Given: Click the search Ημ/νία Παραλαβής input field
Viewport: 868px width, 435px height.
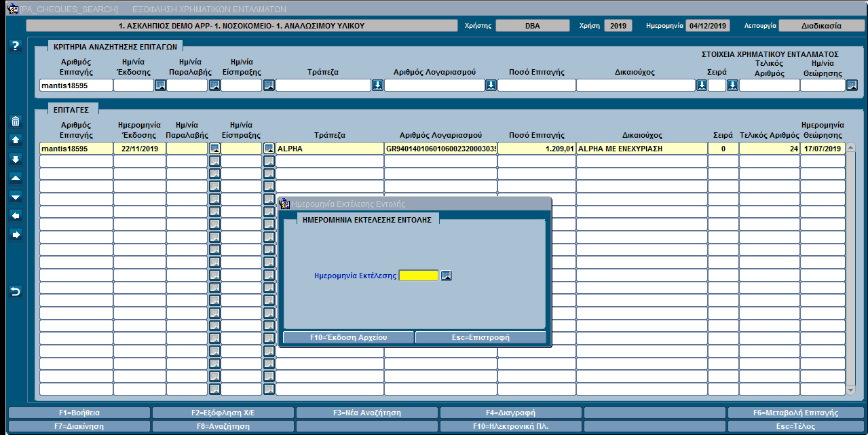Looking at the screenshot, I should pyautogui.click(x=187, y=86).
